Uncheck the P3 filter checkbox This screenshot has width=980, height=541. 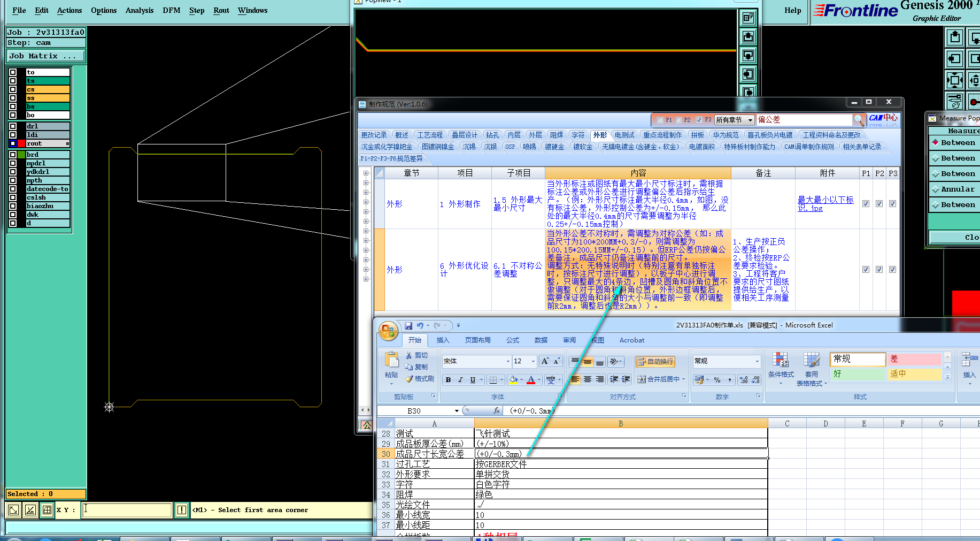pyautogui.click(x=699, y=120)
